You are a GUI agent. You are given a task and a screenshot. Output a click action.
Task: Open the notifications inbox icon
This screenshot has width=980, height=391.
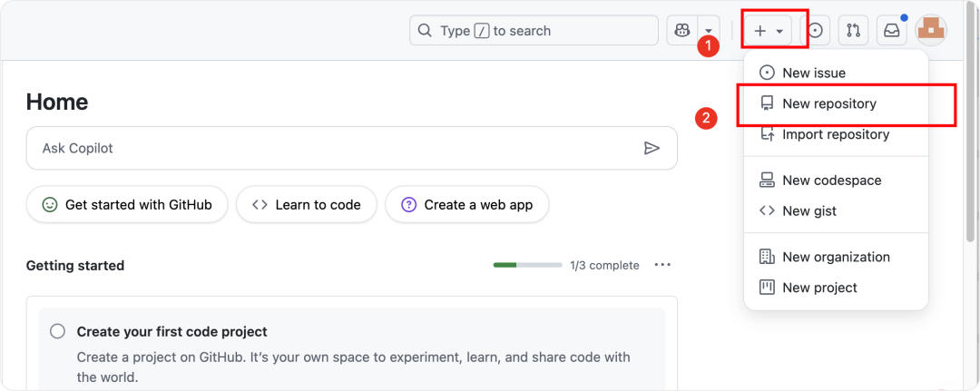(891, 31)
